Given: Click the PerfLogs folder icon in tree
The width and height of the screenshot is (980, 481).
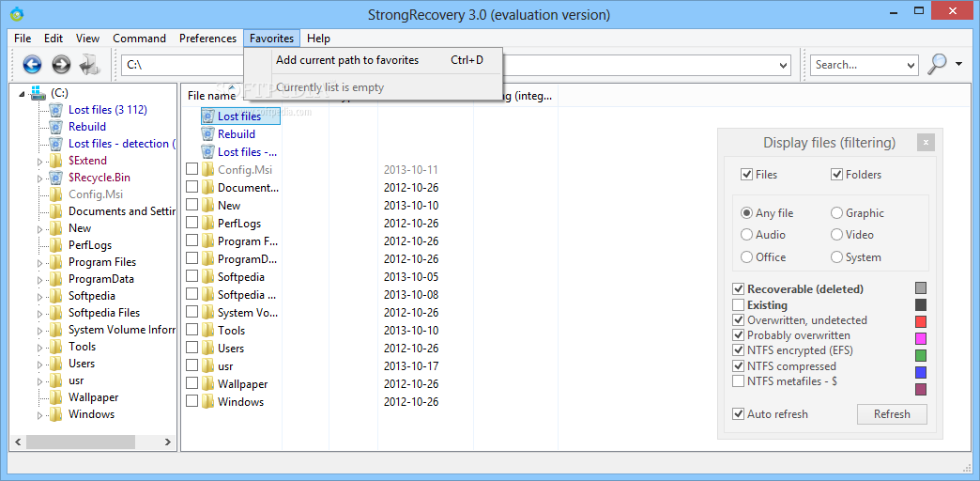Looking at the screenshot, I should click(x=56, y=245).
